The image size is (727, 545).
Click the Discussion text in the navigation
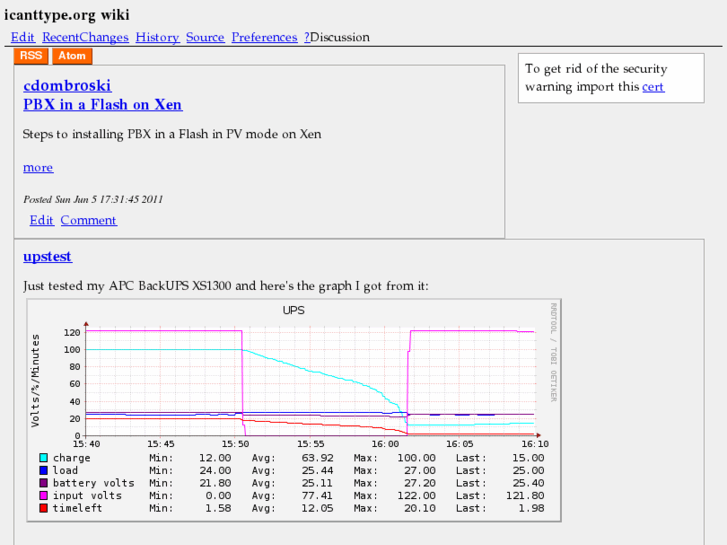340,37
